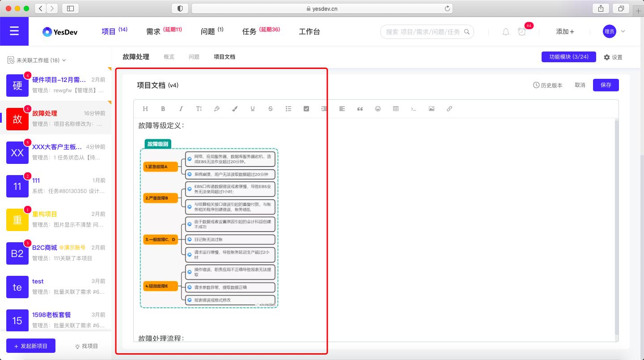Image resolution: width=644 pixels, height=360 pixels.
Task: Open the notification bell
Action: pyautogui.click(x=505, y=32)
